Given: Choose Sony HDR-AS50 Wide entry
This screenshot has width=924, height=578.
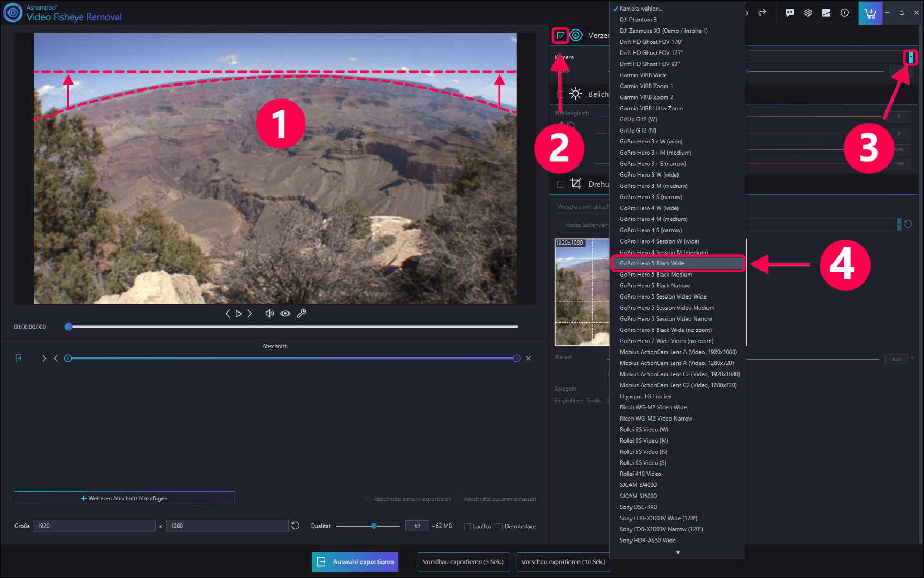Looking at the screenshot, I should [678, 541].
